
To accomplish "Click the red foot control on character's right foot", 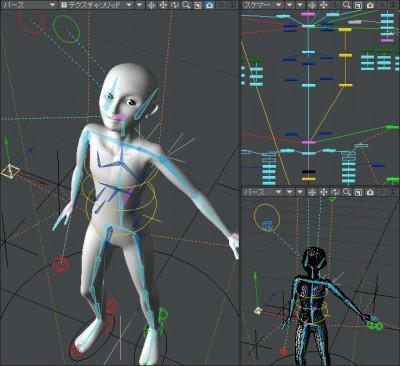I will [x=76, y=350].
